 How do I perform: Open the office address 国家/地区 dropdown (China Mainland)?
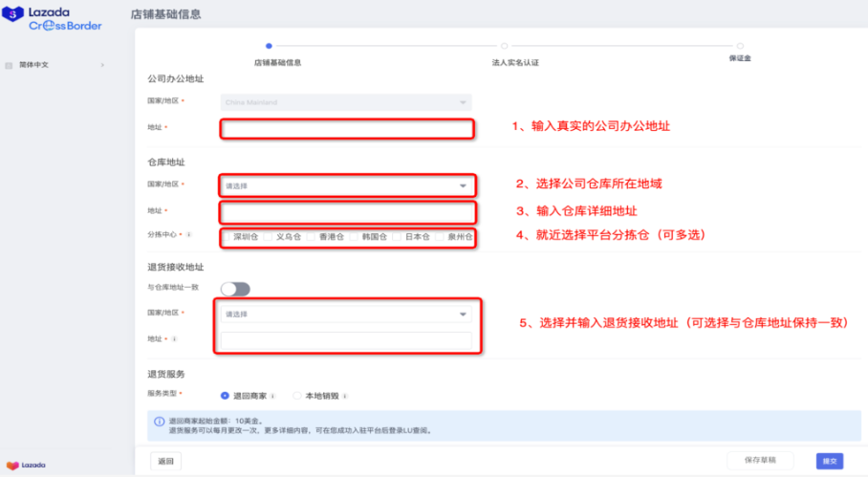pyautogui.click(x=346, y=102)
